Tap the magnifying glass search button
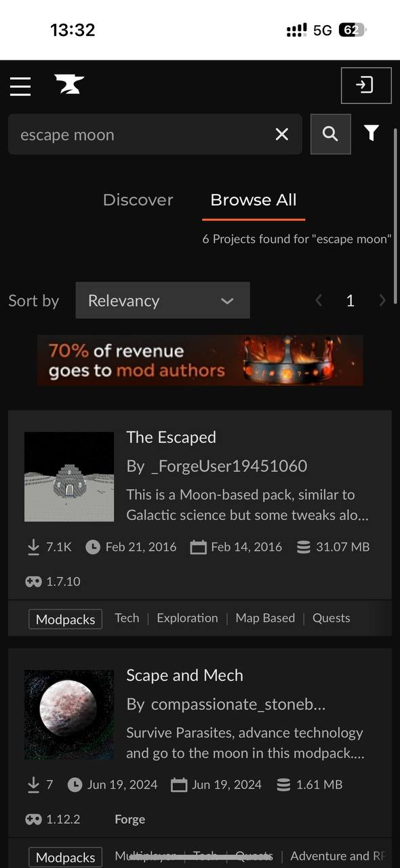This screenshot has width=400, height=868. pos(330,134)
